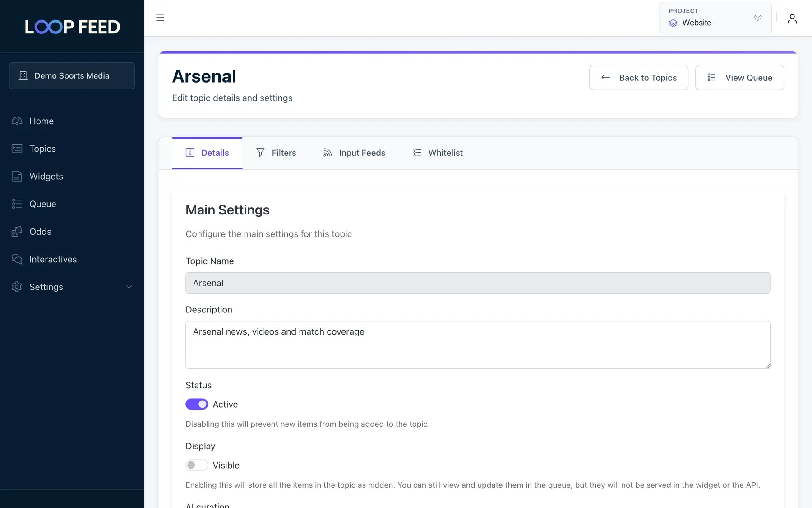Click into the Description text area
The width and height of the screenshot is (812, 508).
(478, 345)
